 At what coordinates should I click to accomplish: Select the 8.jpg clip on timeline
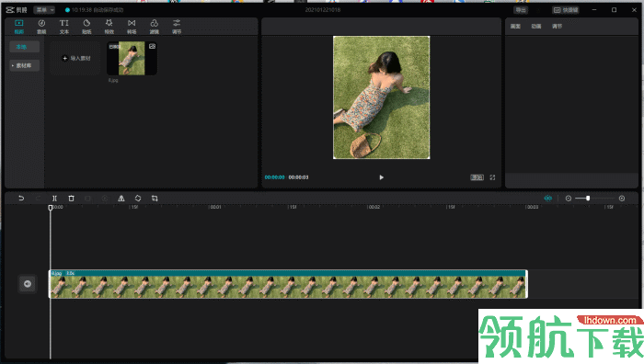coord(288,284)
